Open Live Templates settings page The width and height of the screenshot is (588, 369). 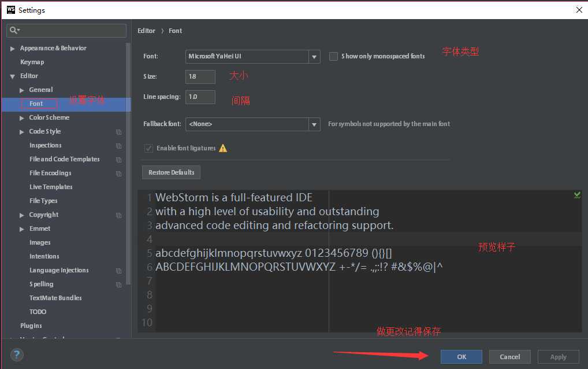51,187
